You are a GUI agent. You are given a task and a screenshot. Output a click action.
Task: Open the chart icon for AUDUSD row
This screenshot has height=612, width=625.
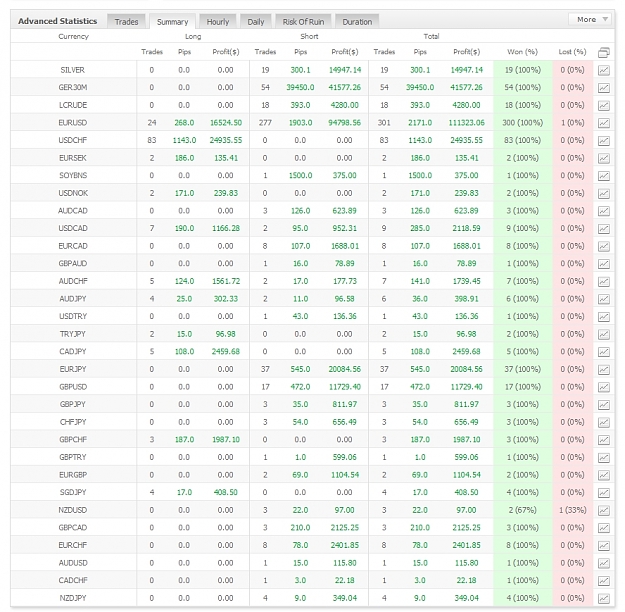tap(603, 563)
